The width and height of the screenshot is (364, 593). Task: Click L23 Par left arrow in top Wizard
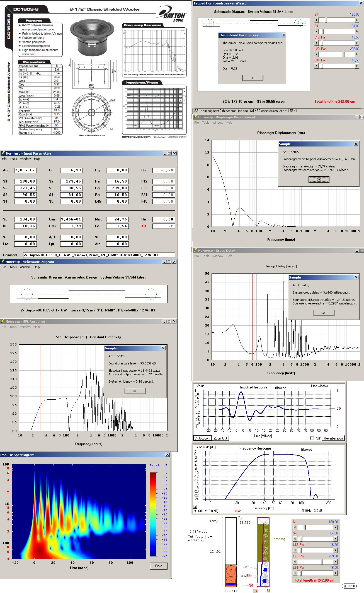[x=316, y=54]
